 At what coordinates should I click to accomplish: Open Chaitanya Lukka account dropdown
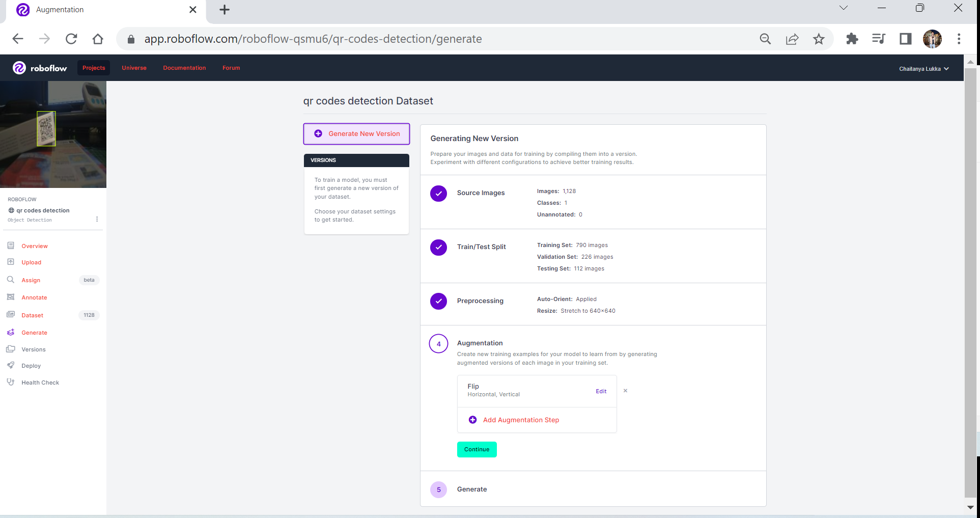pos(923,69)
